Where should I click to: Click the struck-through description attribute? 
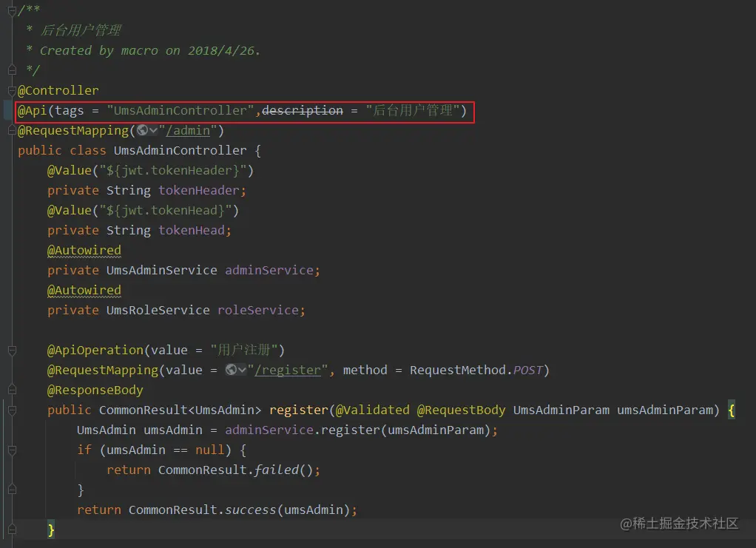303,110
